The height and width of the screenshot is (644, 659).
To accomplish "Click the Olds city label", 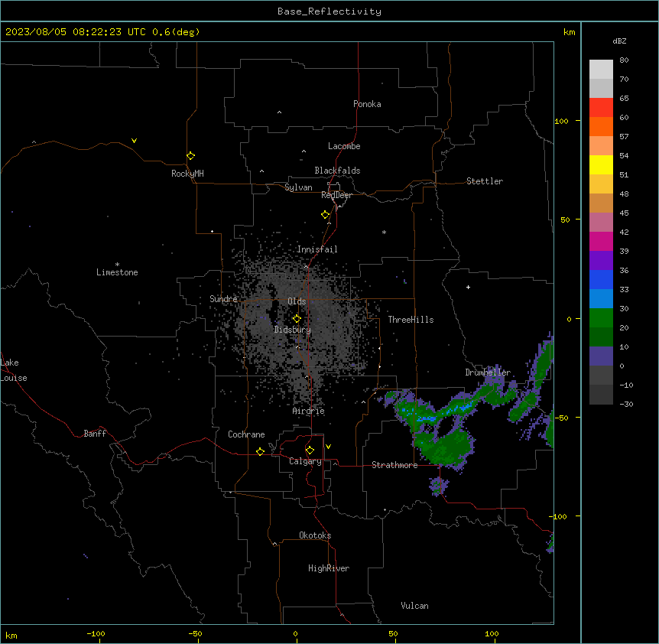I will click(297, 301).
